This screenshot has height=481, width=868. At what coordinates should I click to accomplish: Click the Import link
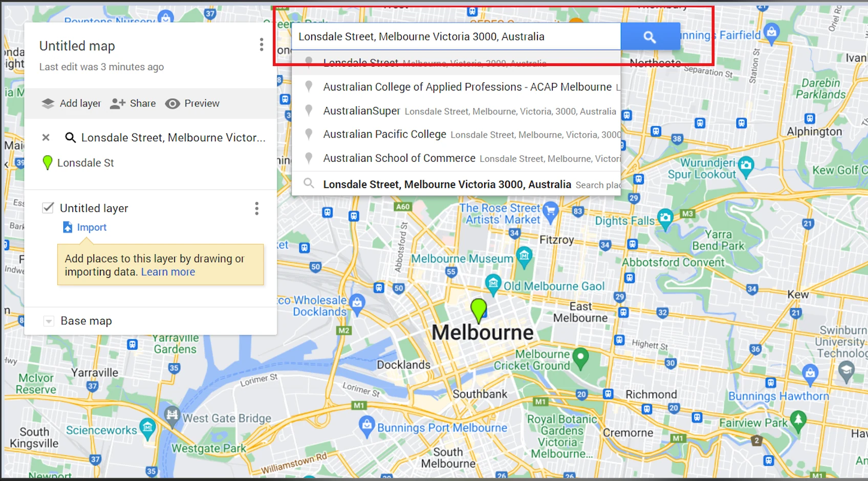[x=92, y=227]
